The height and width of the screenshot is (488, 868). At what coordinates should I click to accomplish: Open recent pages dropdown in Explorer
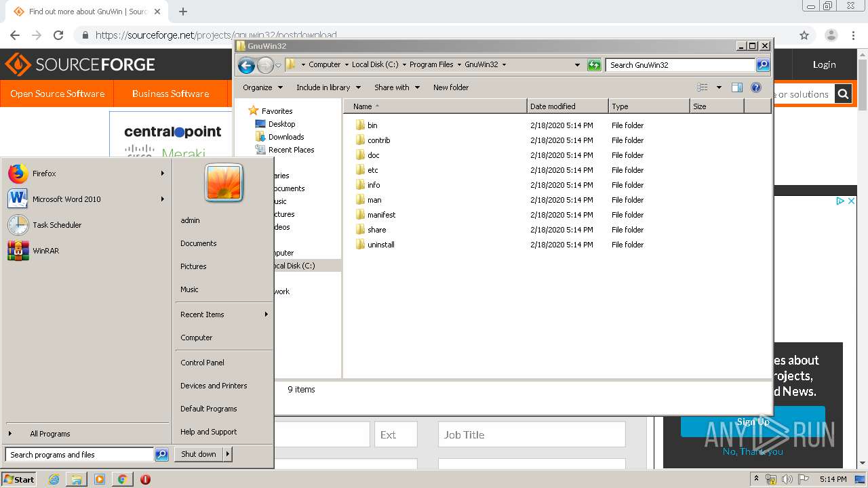[278, 65]
